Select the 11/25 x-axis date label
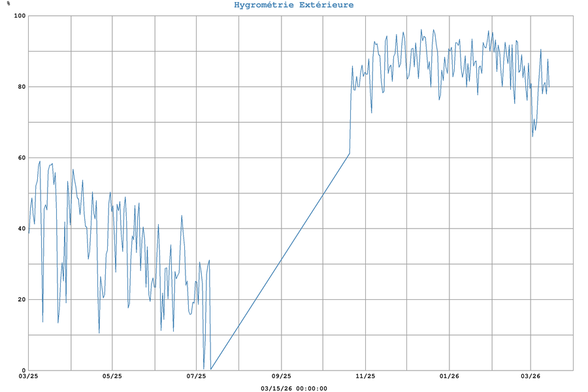Image resolution: width=588 pixels, height=392 pixels. (x=365, y=376)
